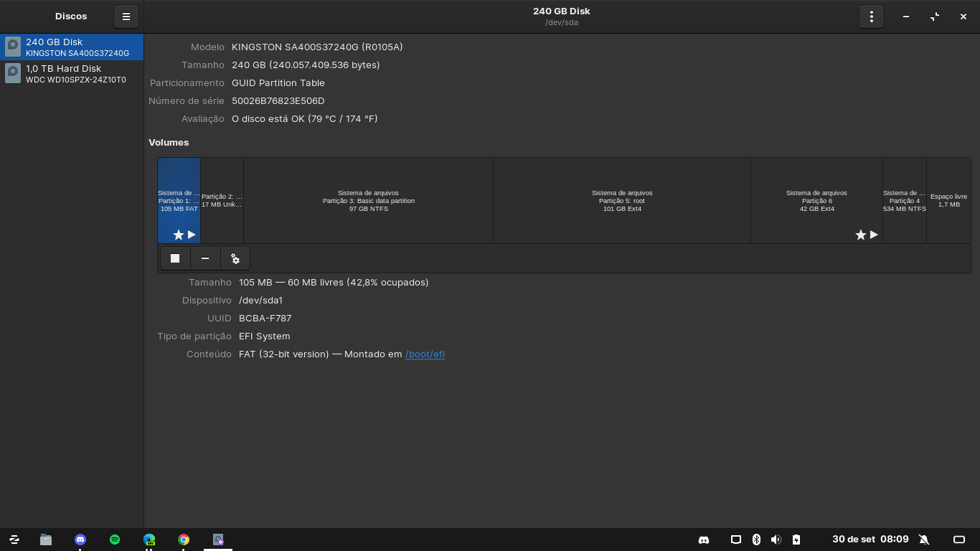980x551 pixels.
Task: Unmount the selected partition with stop button
Action: point(175,258)
